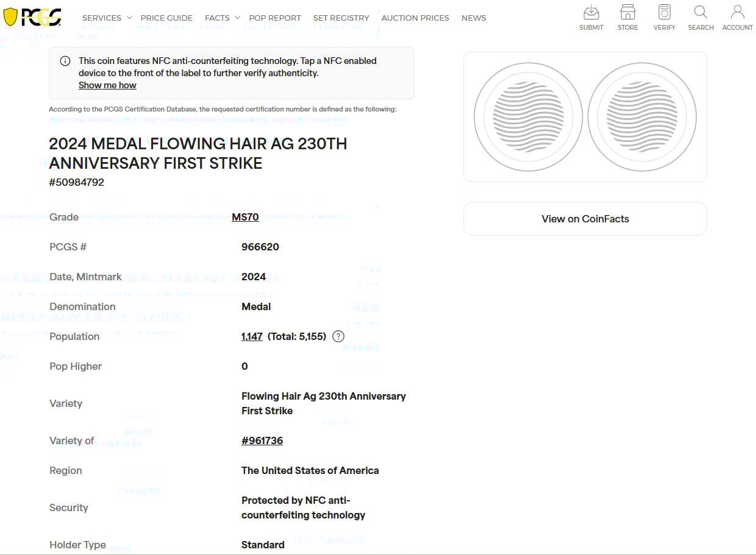Expand the Services menu chevron
The height and width of the screenshot is (555, 756).
129,18
